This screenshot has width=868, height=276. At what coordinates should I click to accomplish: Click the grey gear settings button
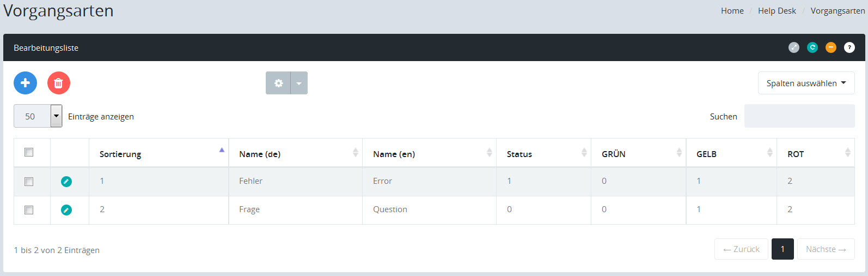pos(278,83)
